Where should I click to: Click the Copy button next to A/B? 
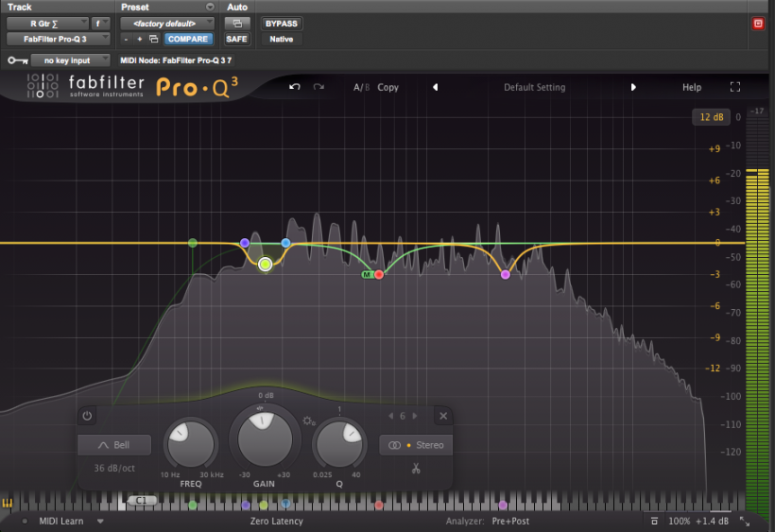(388, 88)
